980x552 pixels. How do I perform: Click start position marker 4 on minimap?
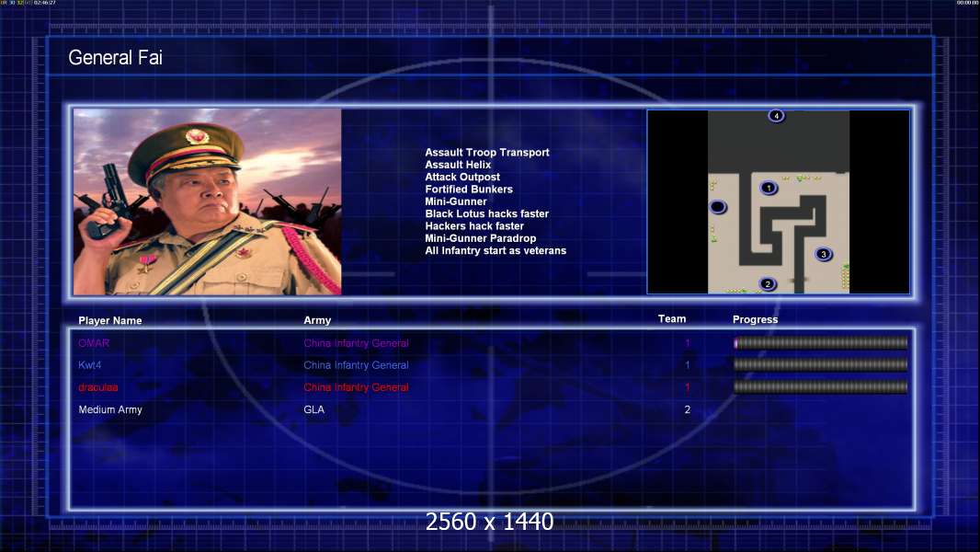click(776, 116)
